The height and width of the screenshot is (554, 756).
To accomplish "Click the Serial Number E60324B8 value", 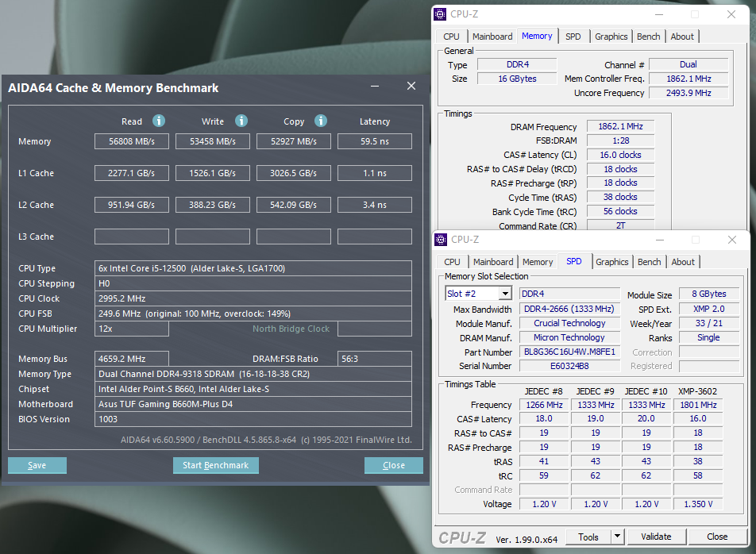I will coord(569,366).
